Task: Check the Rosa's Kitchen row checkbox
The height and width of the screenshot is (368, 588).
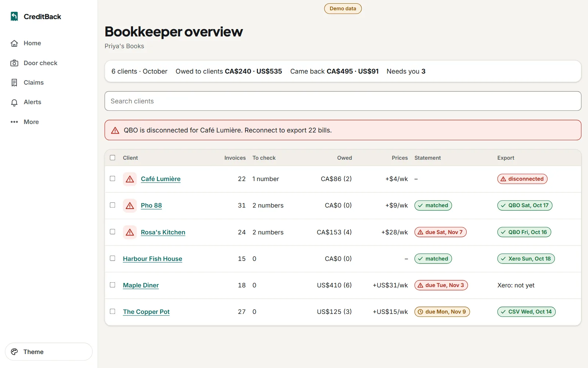Action: click(112, 231)
